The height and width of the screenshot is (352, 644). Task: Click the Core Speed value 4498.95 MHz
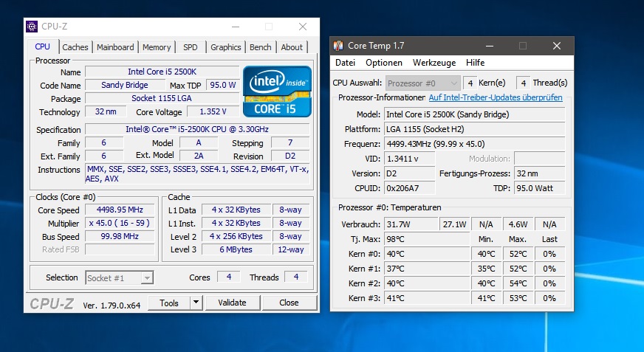pyautogui.click(x=120, y=210)
